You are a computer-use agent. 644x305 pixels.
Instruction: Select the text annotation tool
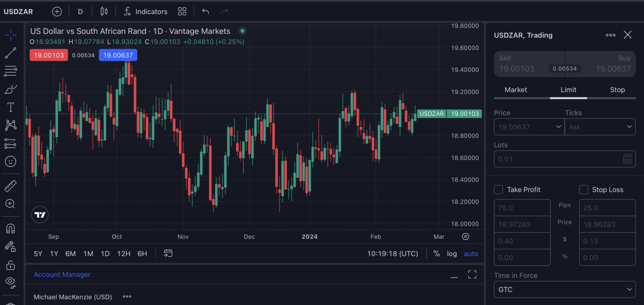11,107
